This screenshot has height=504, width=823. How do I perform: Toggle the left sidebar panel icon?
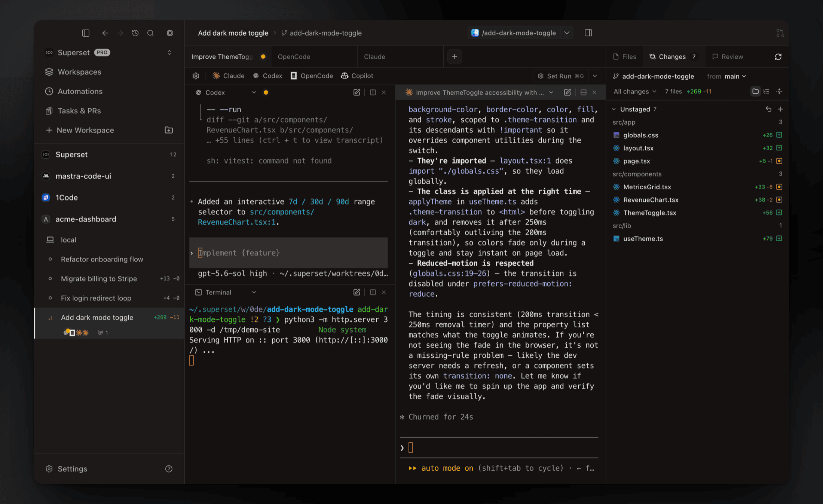86,33
